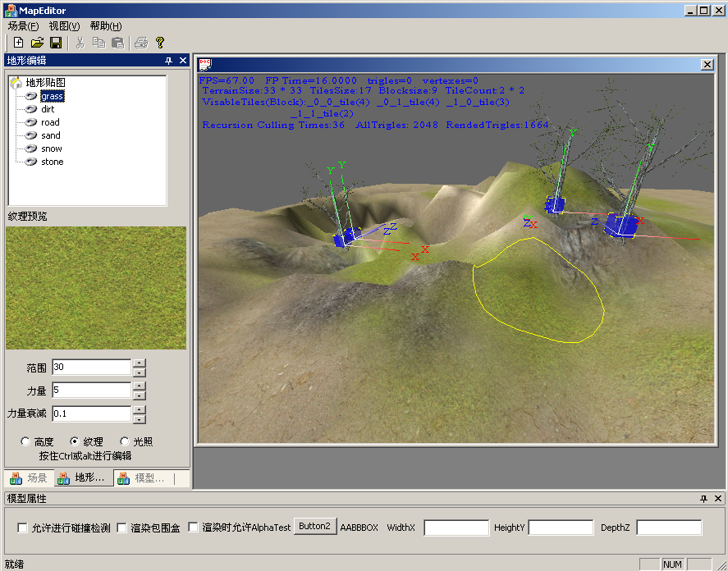The width and height of the screenshot is (728, 571).
Task: Switch to the 场景 tab
Action: 29,478
